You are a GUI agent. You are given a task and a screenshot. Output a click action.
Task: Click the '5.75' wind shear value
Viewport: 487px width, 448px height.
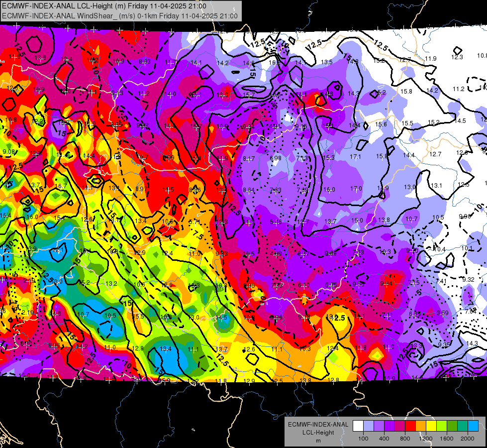331,285
